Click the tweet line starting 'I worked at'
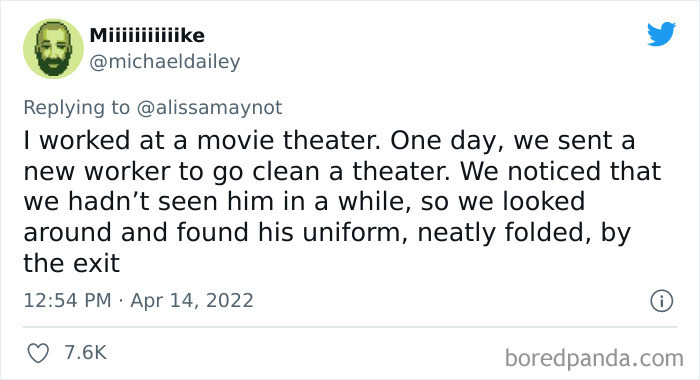This screenshot has height=380, width=700. click(329, 141)
